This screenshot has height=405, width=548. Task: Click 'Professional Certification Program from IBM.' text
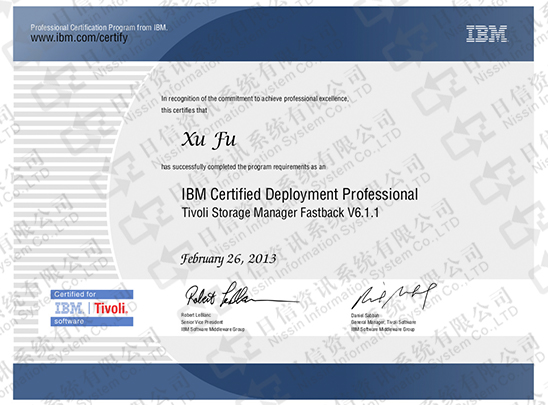tap(99, 27)
